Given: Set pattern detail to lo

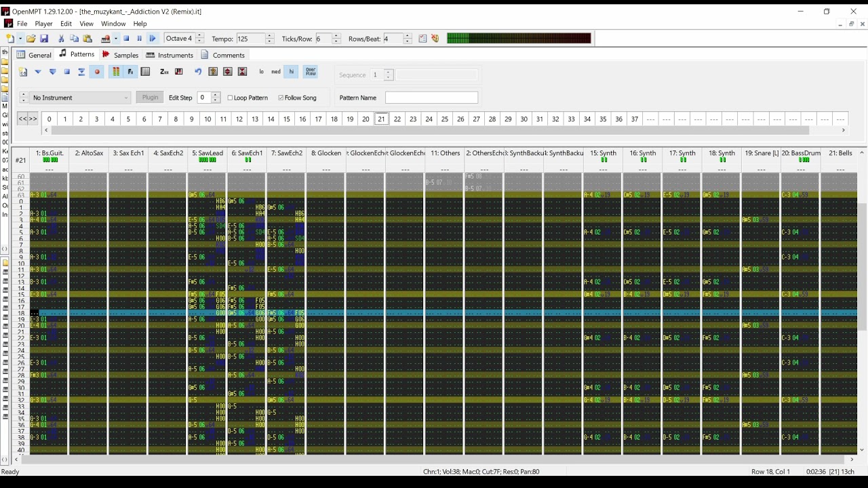Looking at the screenshot, I should (x=261, y=72).
